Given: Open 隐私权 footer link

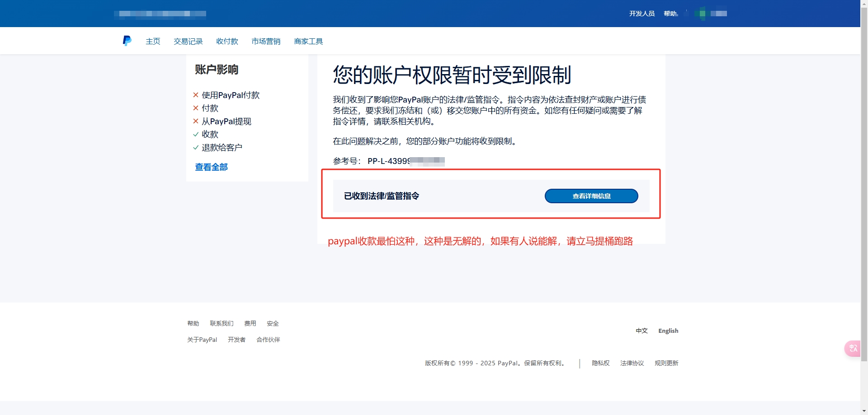Looking at the screenshot, I should (x=601, y=363).
